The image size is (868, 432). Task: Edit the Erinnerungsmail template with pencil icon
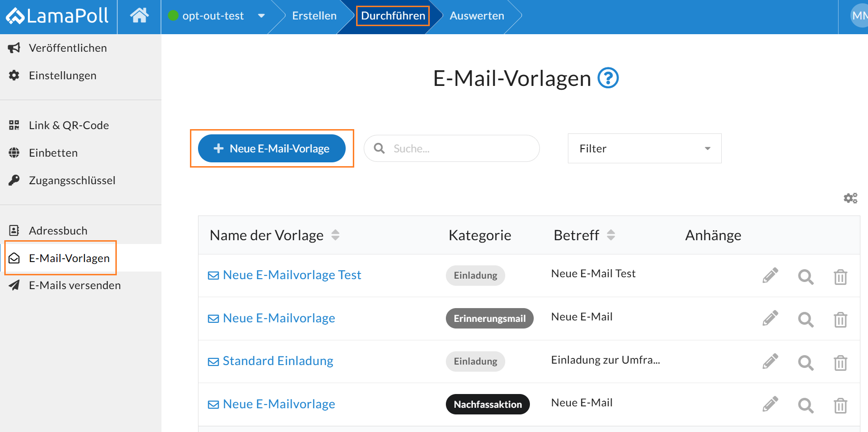coord(770,318)
